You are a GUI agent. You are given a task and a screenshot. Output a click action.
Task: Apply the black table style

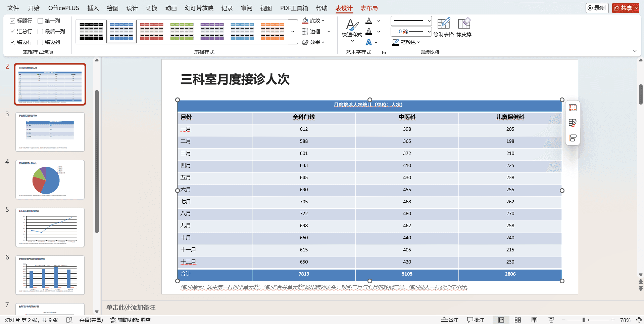91,32
